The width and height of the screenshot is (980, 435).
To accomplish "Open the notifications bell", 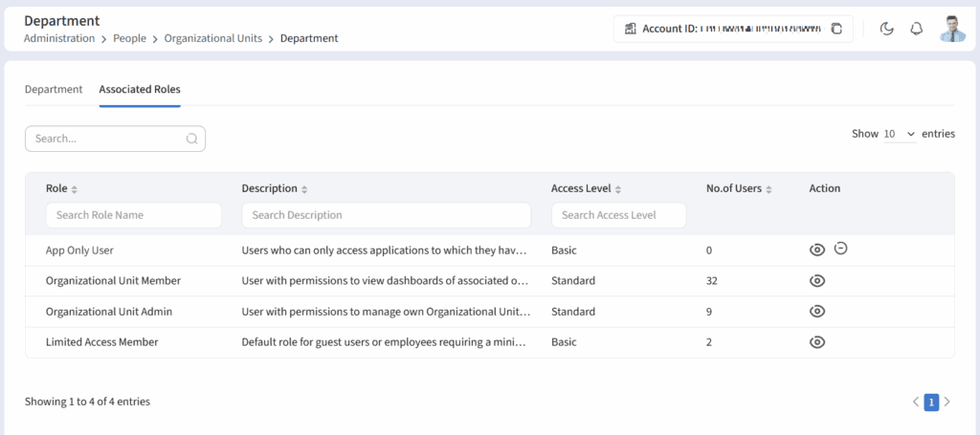I will [916, 29].
